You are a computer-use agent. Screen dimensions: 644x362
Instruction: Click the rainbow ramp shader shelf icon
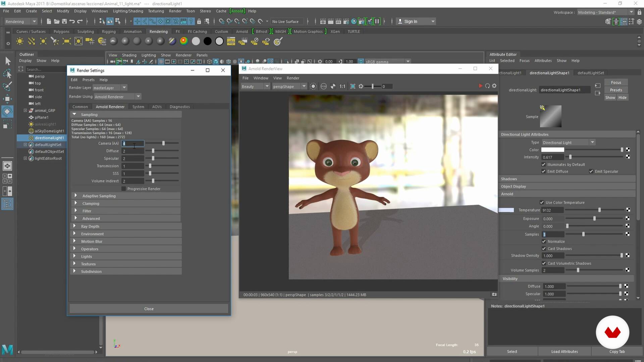tap(184, 41)
